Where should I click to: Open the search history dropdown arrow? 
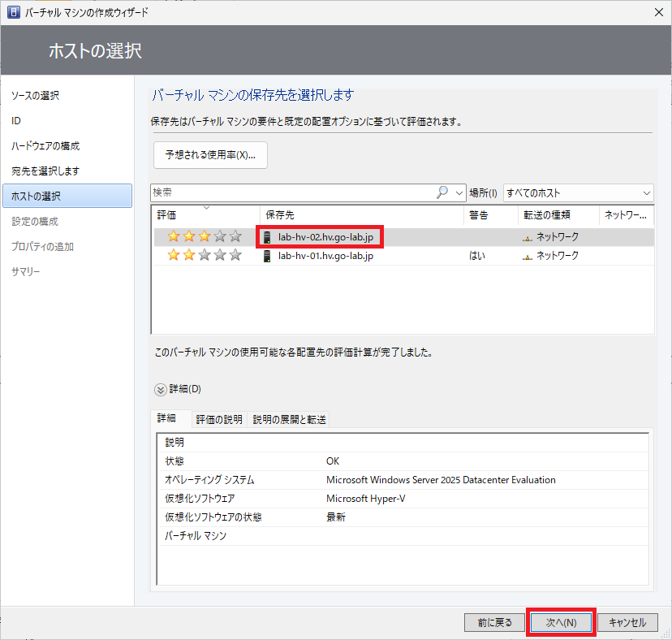tap(459, 193)
